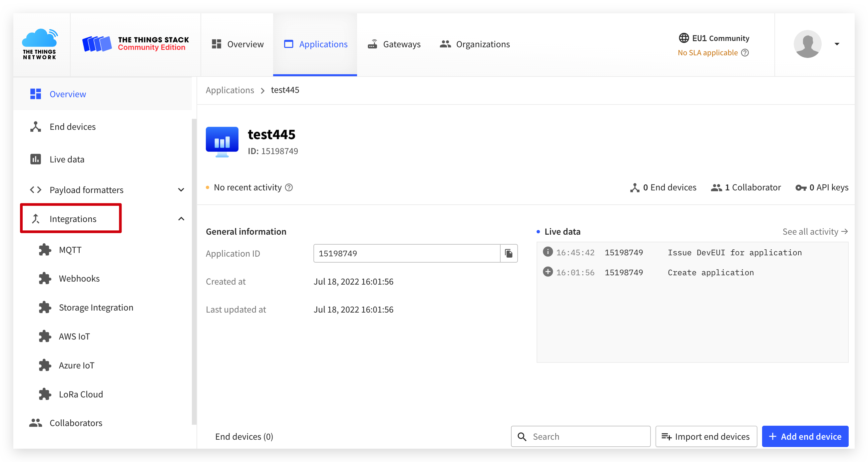The image size is (868, 462).
Task: Open the 1 Collaborator link
Action: point(746,187)
